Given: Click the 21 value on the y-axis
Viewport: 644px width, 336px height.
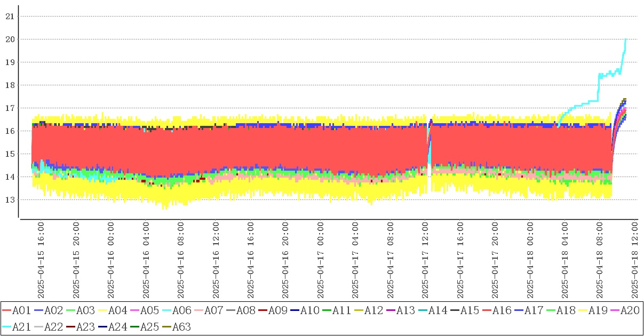Looking at the screenshot, I should [9, 17].
